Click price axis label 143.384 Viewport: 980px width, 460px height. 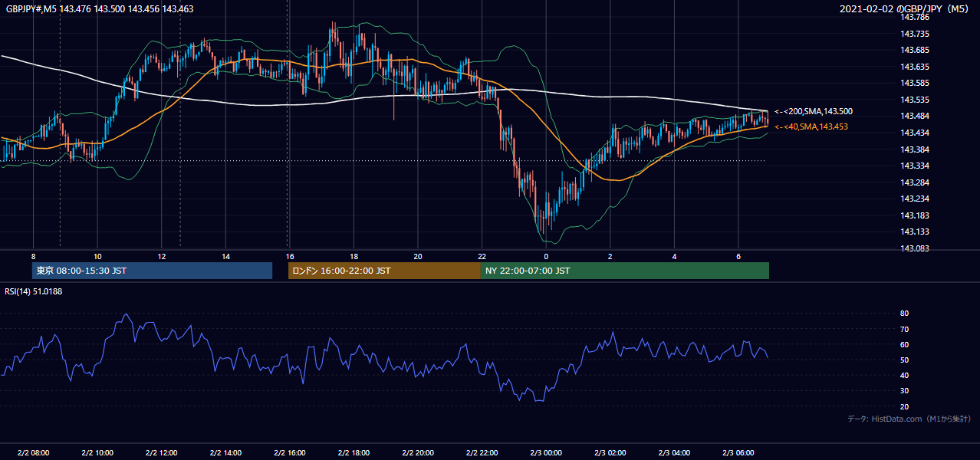[916, 149]
